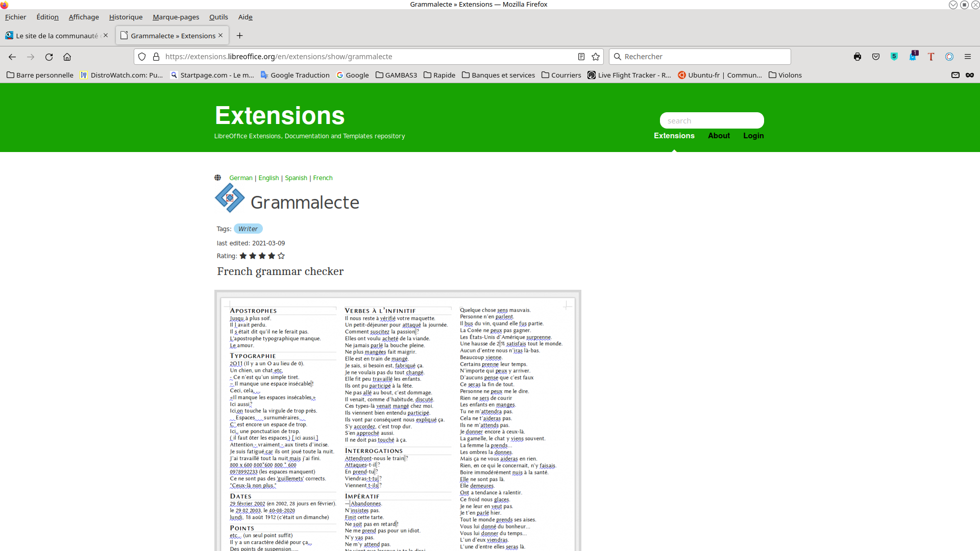The image size is (980, 551).
Task: Open a new tab with plus button
Action: coord(239,36)
